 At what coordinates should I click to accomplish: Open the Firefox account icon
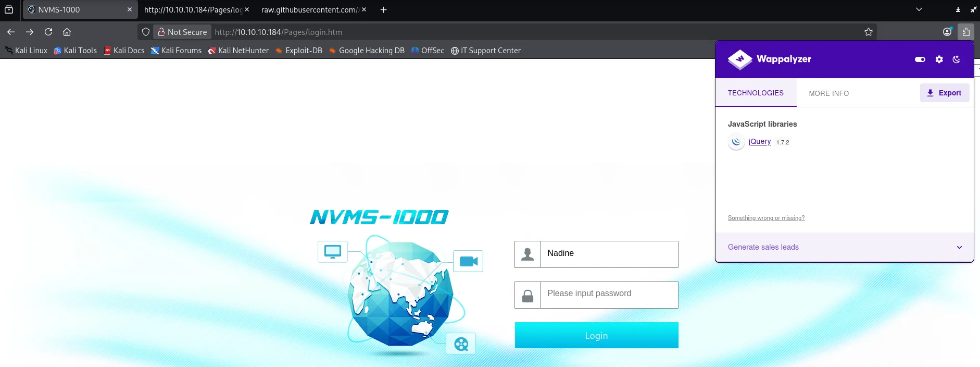coord(947,32)
